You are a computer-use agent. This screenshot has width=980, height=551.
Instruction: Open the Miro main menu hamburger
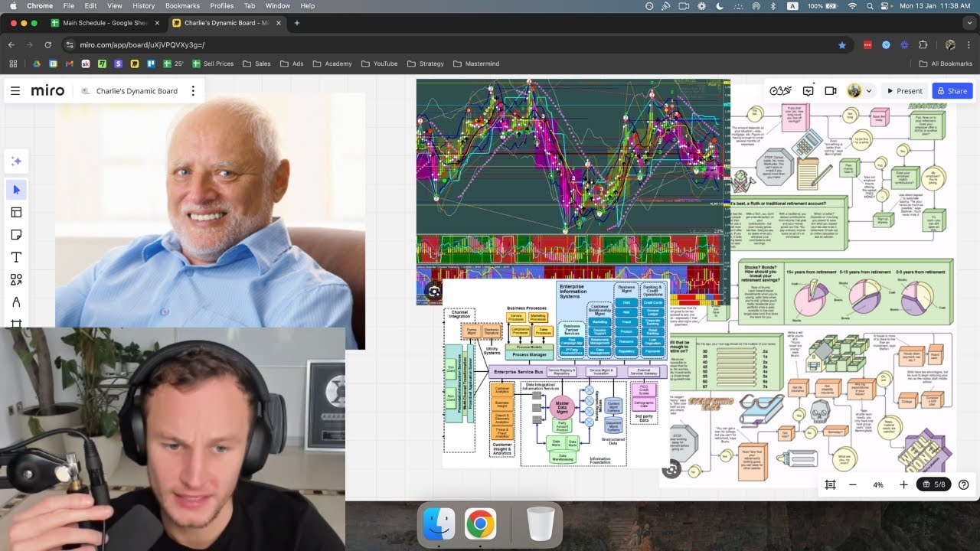(x=15, y=91)
